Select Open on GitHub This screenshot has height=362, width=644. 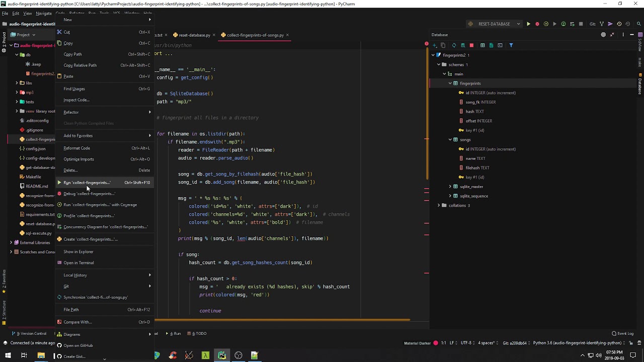(x=104, y=345)
